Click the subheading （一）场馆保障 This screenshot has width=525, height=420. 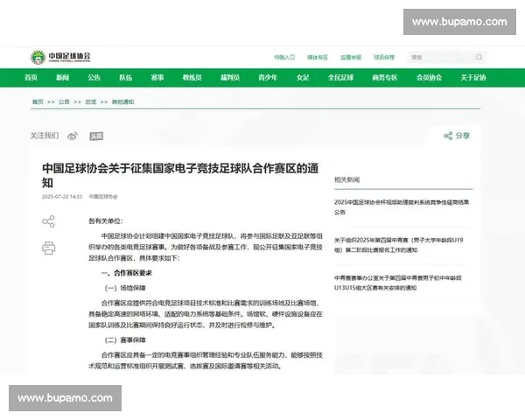tap(125, 288)
